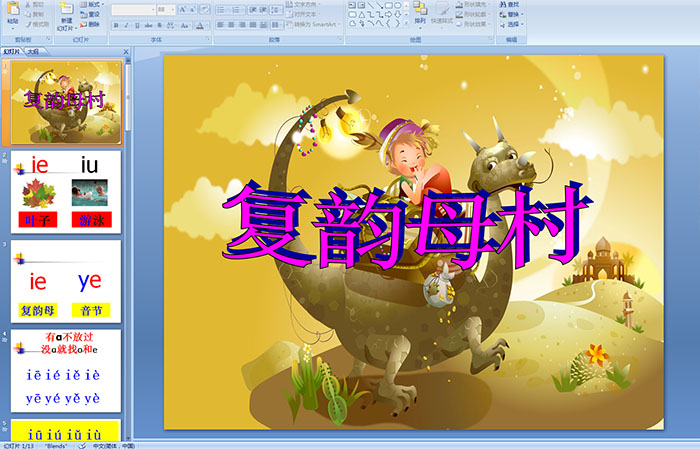Select the slide 2 thumbnail with ie iu

(66, 192)
